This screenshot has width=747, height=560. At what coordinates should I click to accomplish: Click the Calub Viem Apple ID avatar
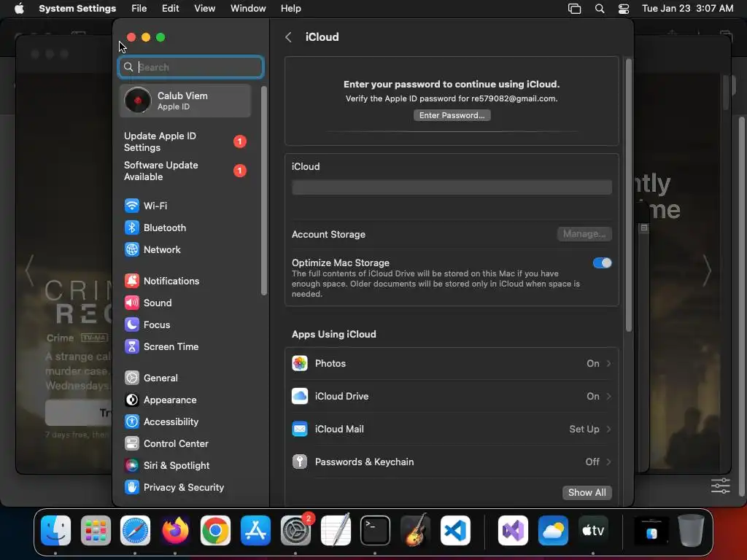[x=138, y=101]
